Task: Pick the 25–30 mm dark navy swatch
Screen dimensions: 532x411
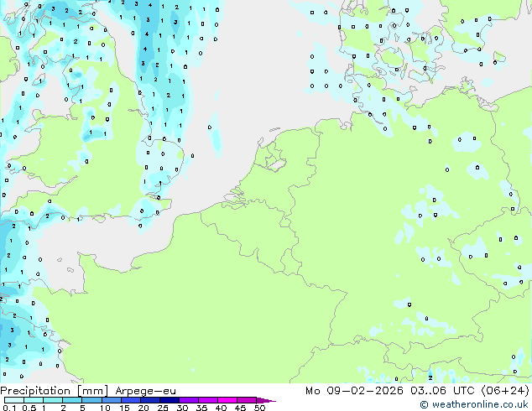Action: [169, 400]
